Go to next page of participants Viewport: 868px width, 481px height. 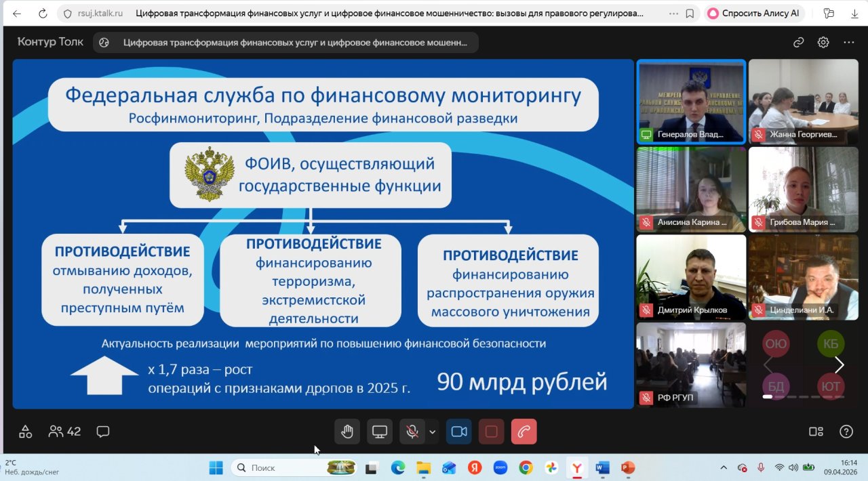[x=839, y=365]
